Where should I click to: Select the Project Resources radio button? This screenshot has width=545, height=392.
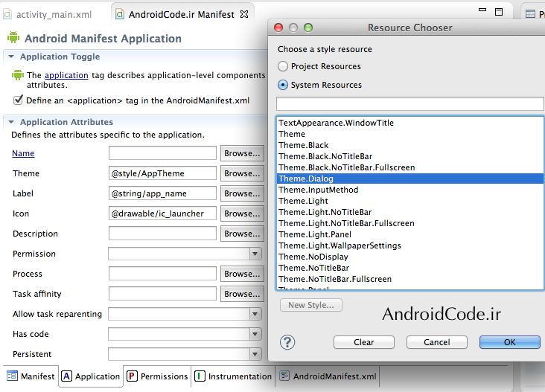click(x=283, y=66)
